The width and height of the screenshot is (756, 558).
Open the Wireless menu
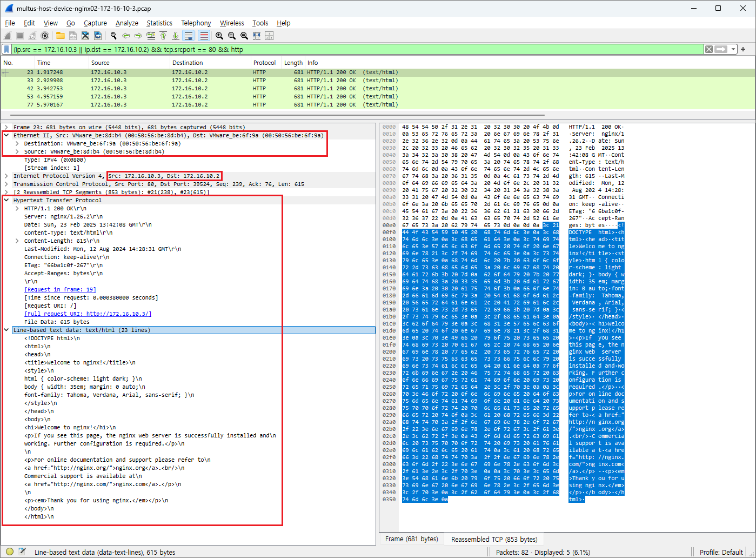pyautogui.click(x=232, y=23)
